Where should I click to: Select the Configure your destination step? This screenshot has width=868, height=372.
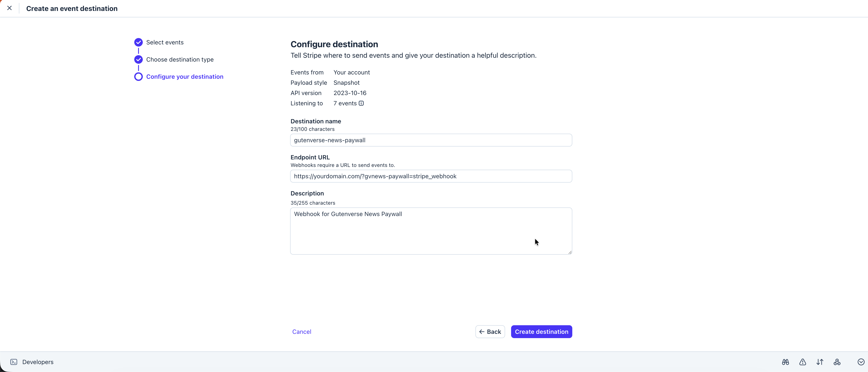[x=185, y=77]
